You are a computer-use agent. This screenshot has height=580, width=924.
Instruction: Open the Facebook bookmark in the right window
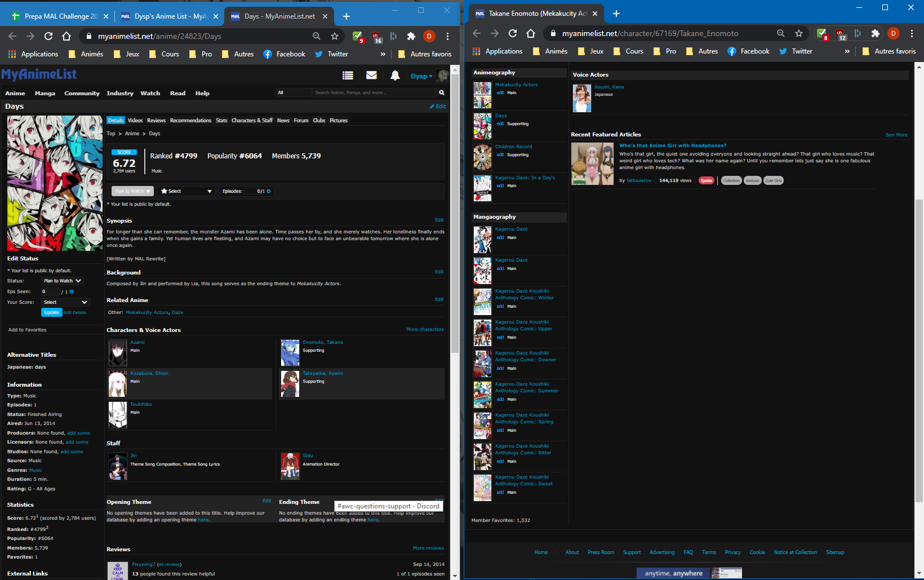pyautogui.click(x=748, y=51)
